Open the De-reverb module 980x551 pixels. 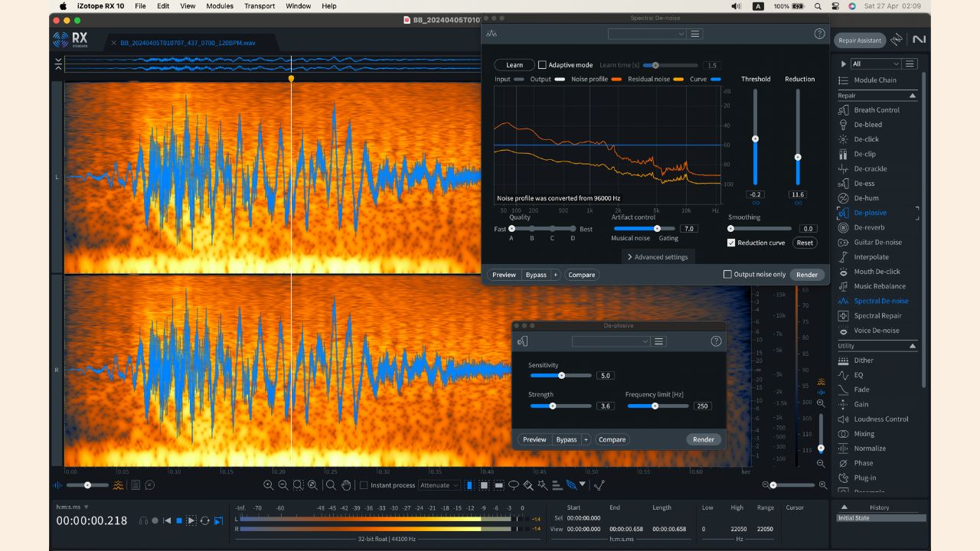[869, 227]
